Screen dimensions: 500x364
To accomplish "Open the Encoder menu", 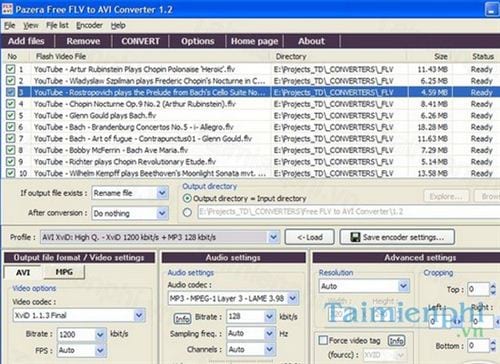I will [89, 25].
